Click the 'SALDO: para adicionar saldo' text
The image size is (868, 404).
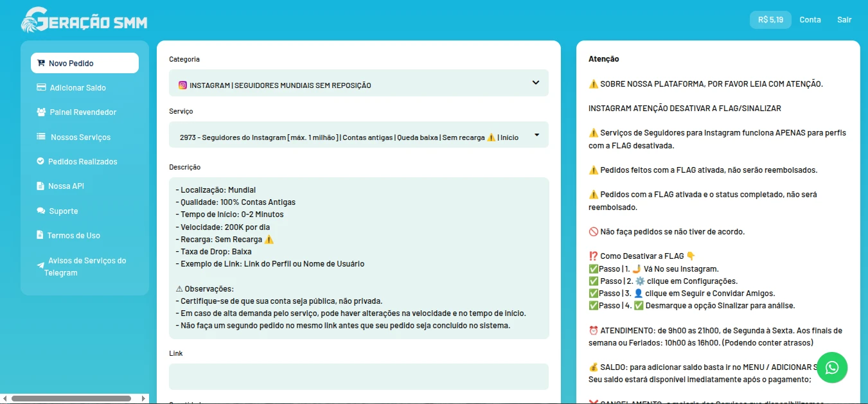[x=703, y=373]
